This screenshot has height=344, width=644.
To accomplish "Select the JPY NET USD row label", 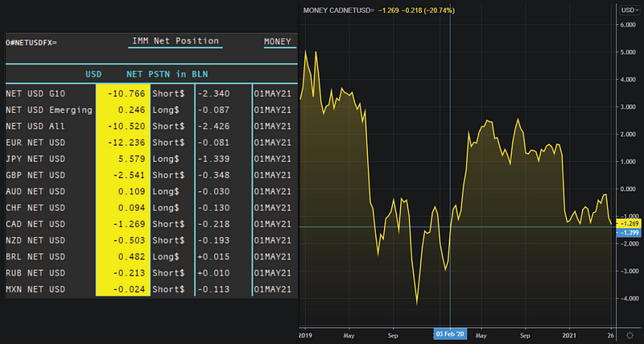I will (35, 159).
